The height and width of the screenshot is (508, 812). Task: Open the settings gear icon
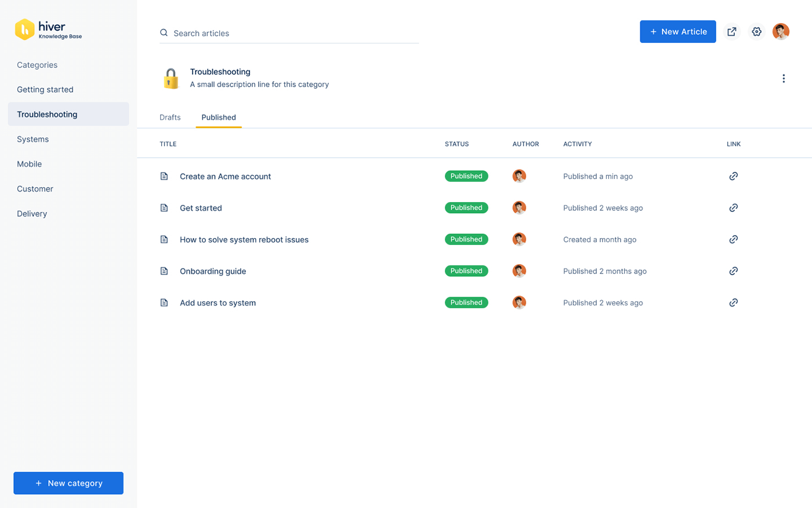tap(756, 31)
